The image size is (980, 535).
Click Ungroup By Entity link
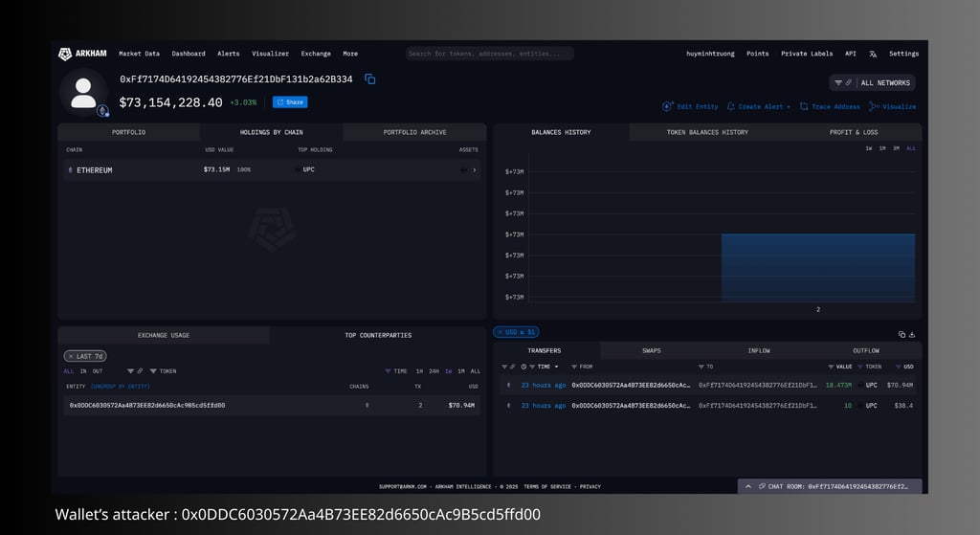coord(121,387)
